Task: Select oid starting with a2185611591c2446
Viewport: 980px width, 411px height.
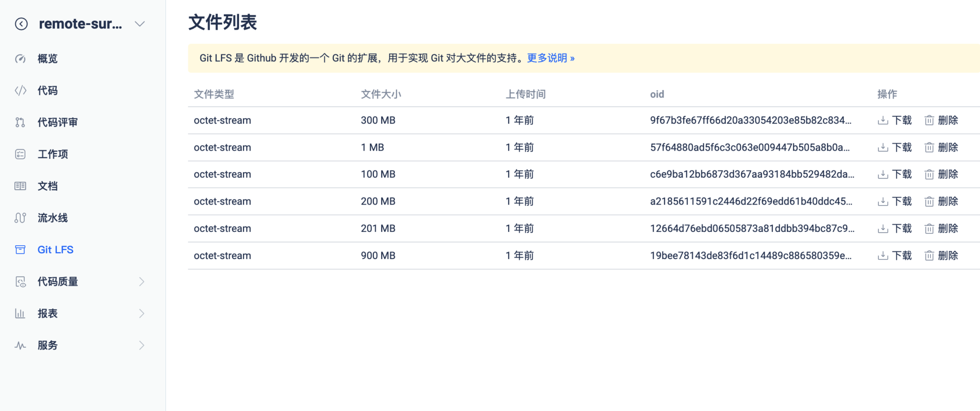Action: (751, 202)
